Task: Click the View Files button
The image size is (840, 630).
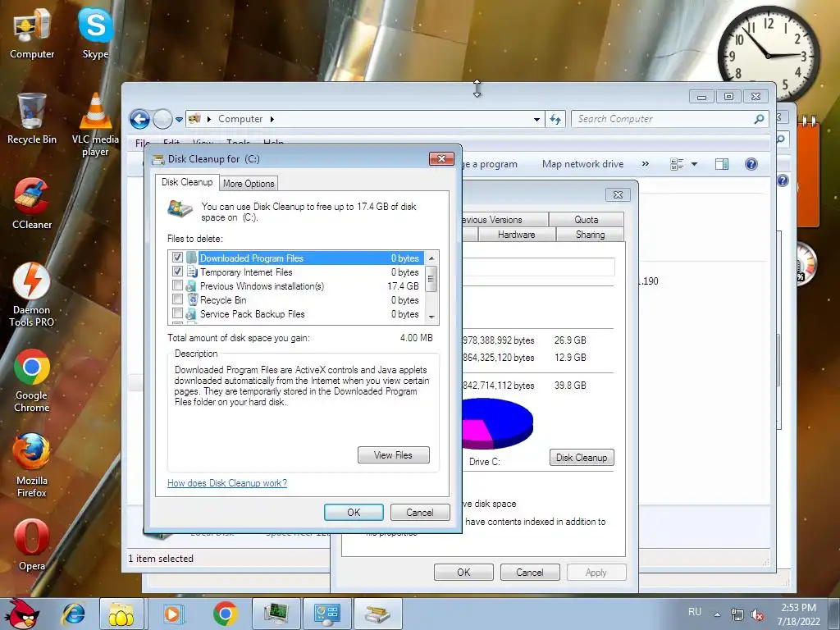Action: click(393, 454)
